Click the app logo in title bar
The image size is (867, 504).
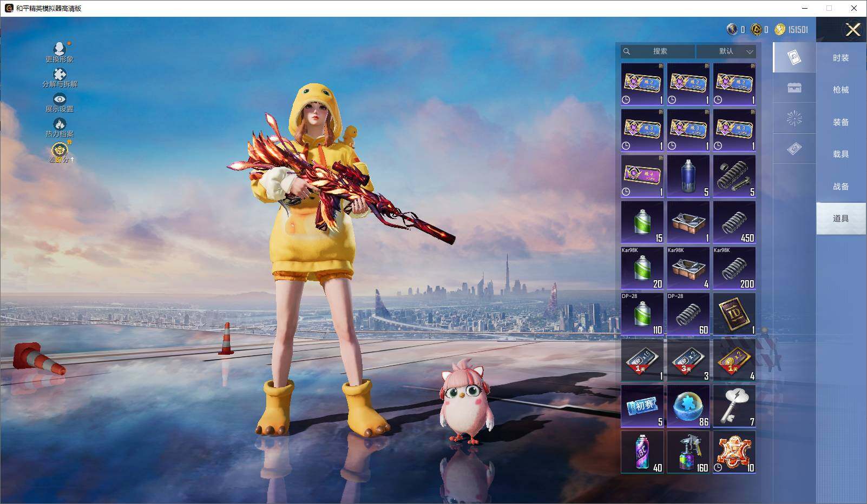click(9, 8)
